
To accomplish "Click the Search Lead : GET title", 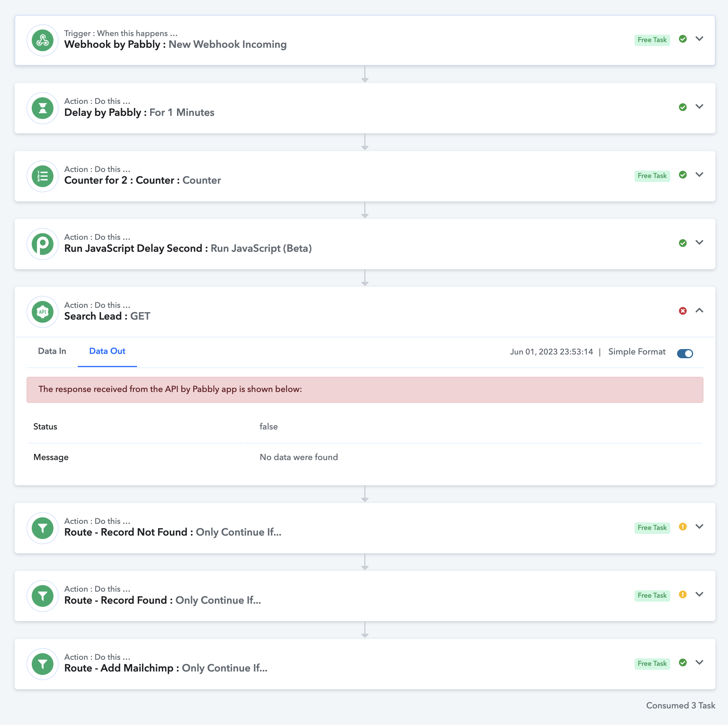I will pyautogui.click(x=107, y=316).
